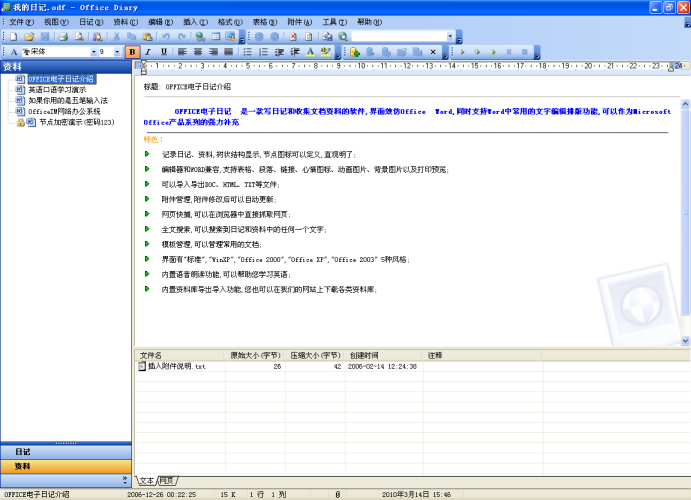Create a new document with the blank page icon
The width and height of the screenshot is (691, 500).
[14, 37]
